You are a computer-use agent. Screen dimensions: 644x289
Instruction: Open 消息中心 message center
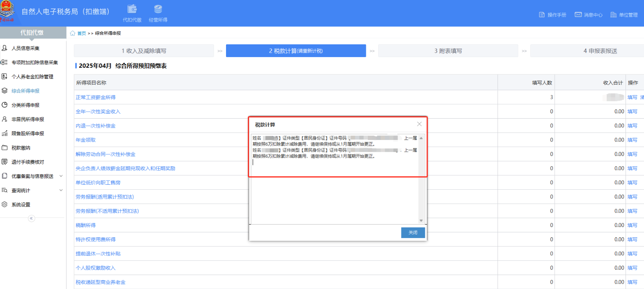pos(589,15)
